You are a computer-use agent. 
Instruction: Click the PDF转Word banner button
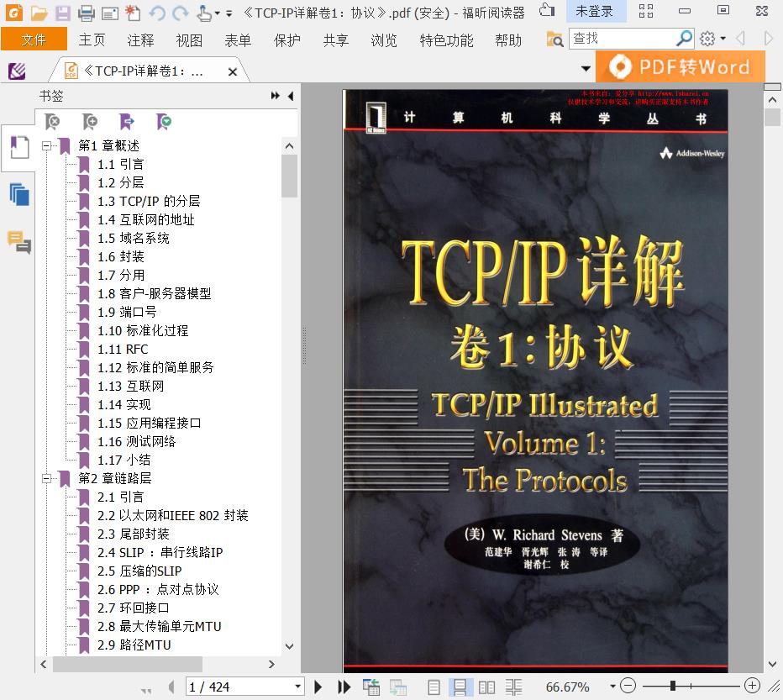(x=681, y=66)
